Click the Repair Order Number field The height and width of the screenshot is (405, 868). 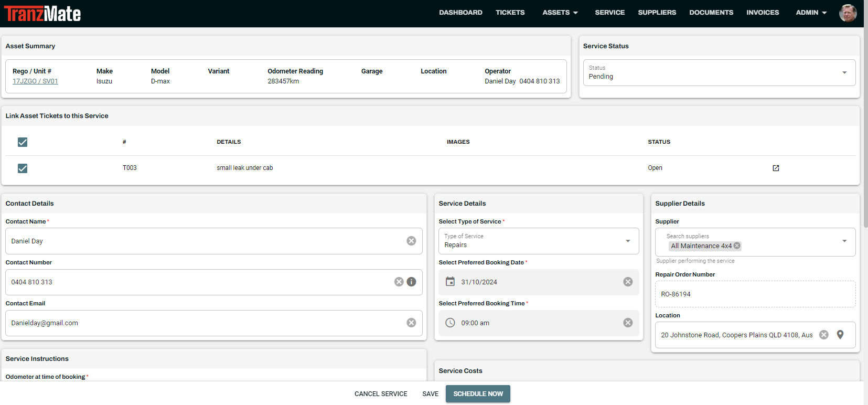click(x=755, y=294)
